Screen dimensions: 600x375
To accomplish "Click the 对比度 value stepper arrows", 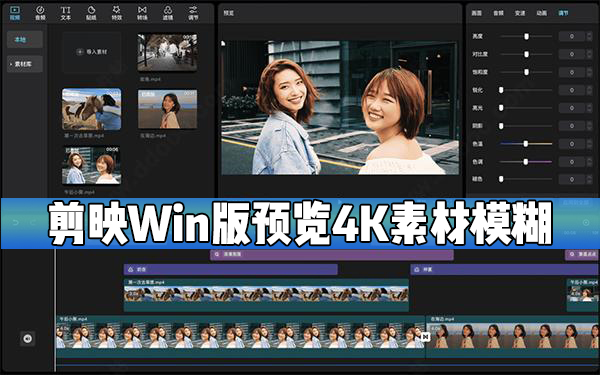I will pos(589,54).
